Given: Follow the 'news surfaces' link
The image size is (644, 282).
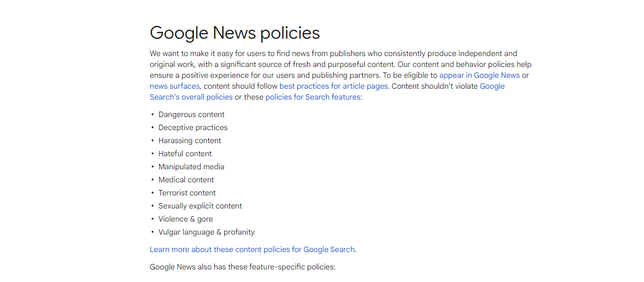Looking at the screenshot, I should pos(174,86).
